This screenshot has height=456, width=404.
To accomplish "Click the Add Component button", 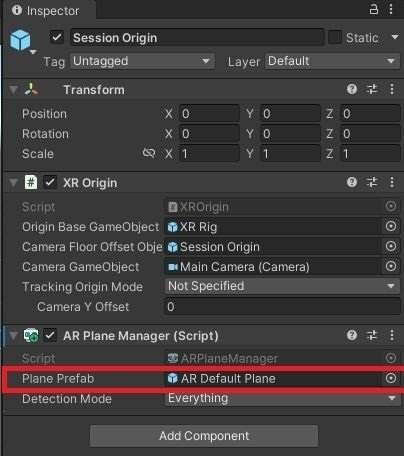I will [204, 436].
